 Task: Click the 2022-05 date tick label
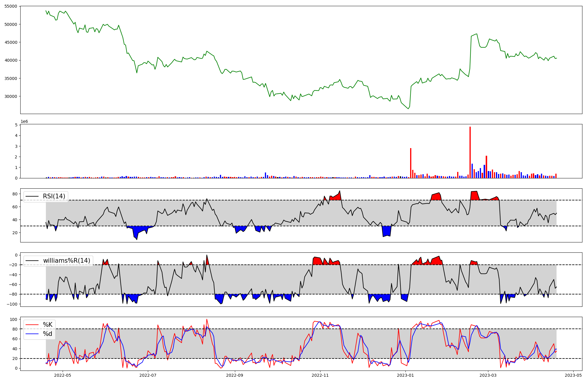(63, 375)
